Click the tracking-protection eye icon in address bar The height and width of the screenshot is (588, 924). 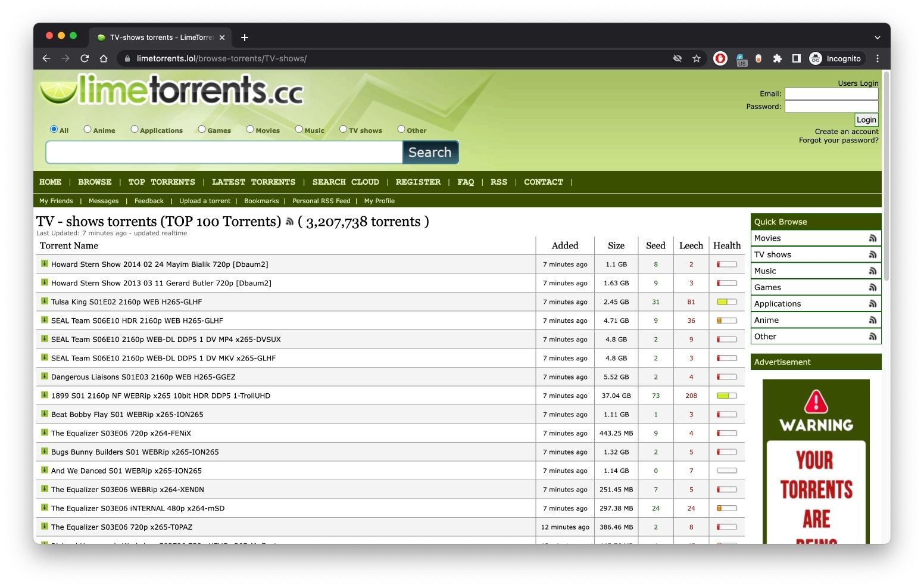click(x=678, y=58)
